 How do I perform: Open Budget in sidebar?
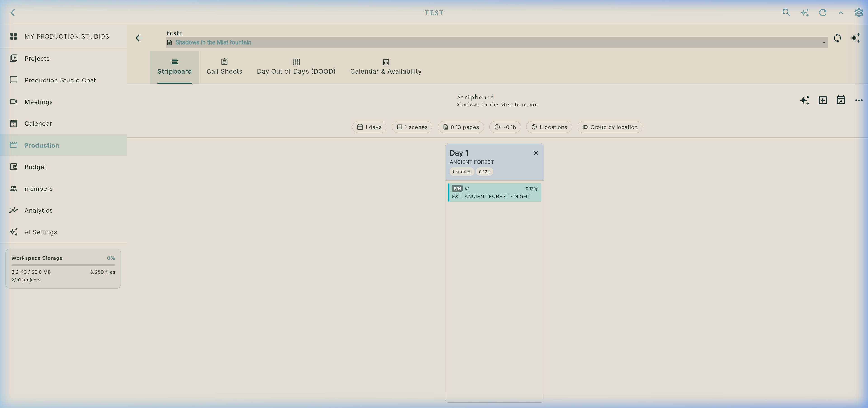pos(63,167)
